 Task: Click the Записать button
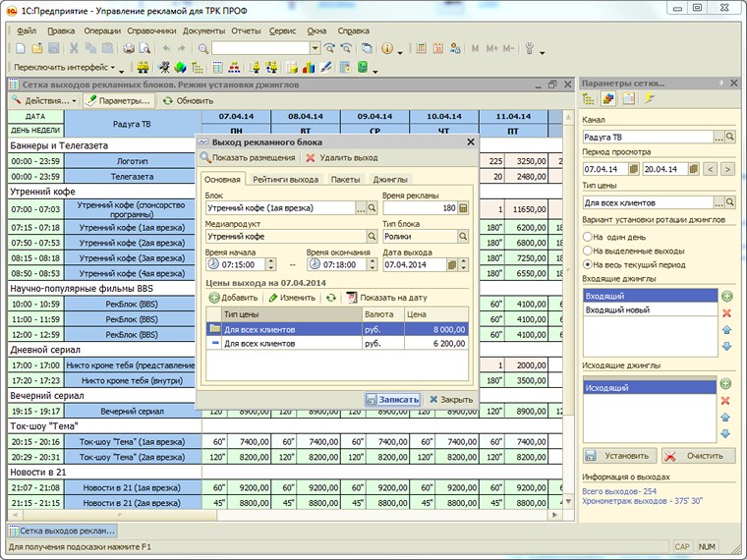tap(392, 400)
